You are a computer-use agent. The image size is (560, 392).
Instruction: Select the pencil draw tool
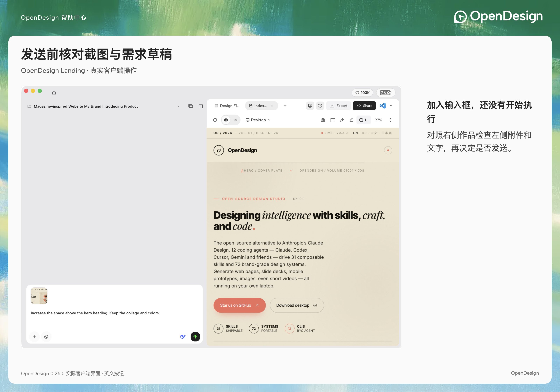point(351,120)
